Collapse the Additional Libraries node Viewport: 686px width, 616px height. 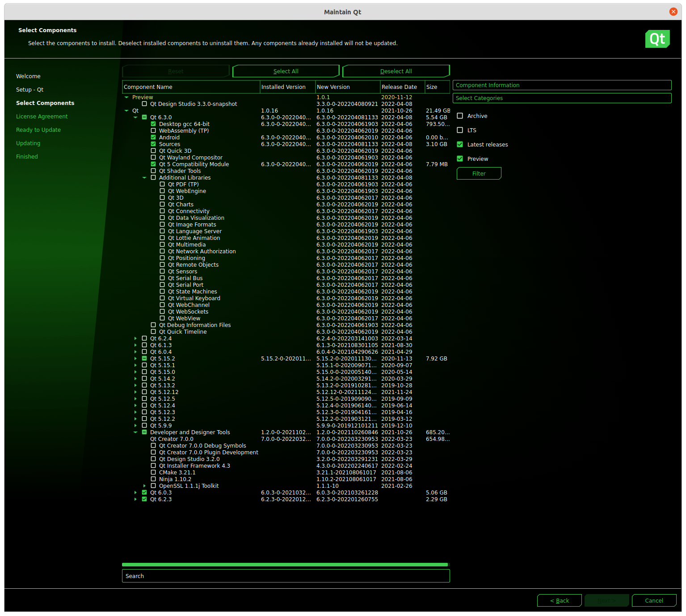144,178
